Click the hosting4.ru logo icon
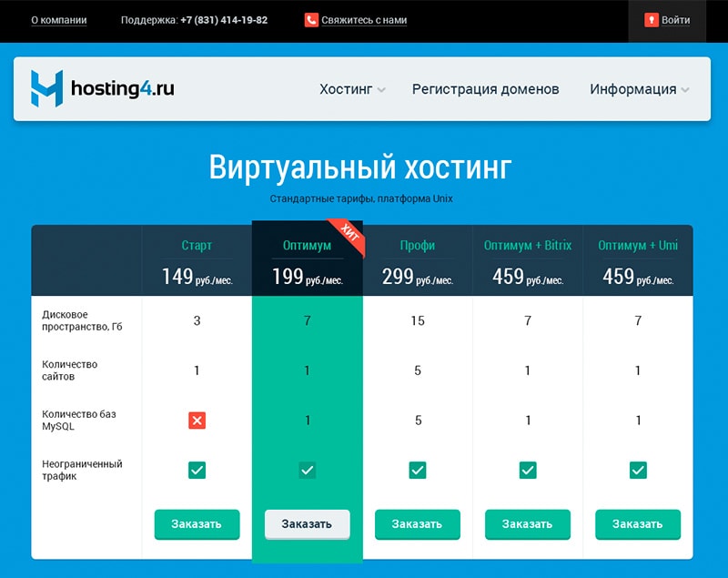The width and height of the screenshot is (728, 578). [x=46, y=89]
